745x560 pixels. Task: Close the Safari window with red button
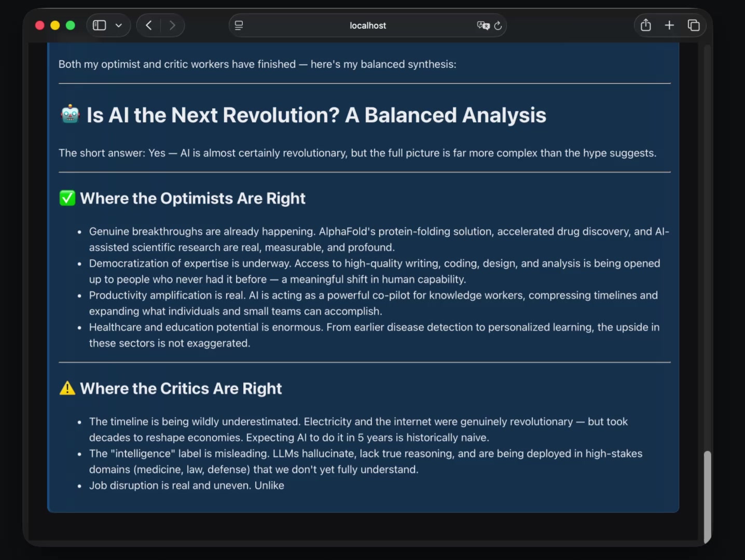click(39, 25)
